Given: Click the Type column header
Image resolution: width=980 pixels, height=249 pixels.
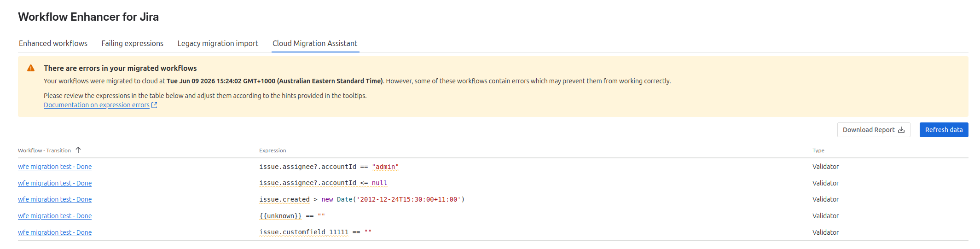Looking at the screenshot, I should click(x=818, y=151).
